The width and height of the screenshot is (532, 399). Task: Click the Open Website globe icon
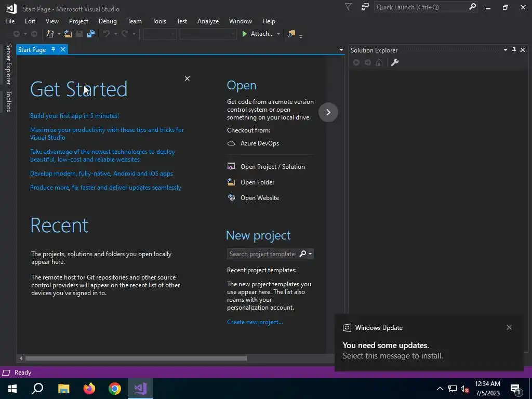click(x=231, y=198)
